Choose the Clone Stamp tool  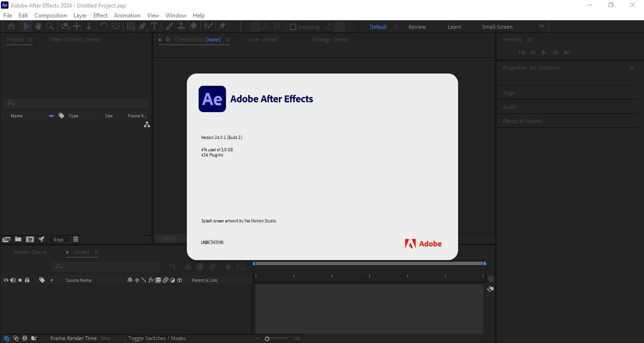click(x=181, y=27)
